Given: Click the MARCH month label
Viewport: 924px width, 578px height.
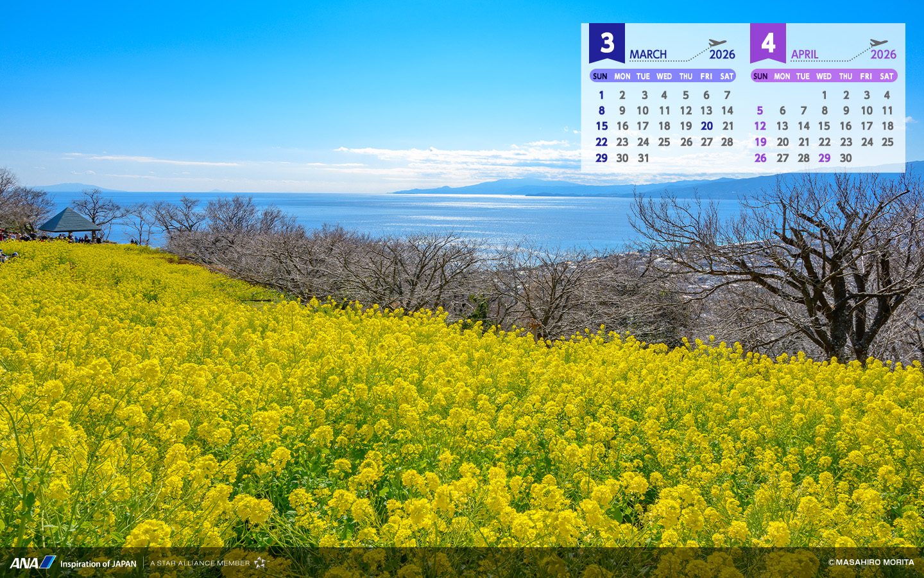Looking at the screenshot, I should (647, 55).
